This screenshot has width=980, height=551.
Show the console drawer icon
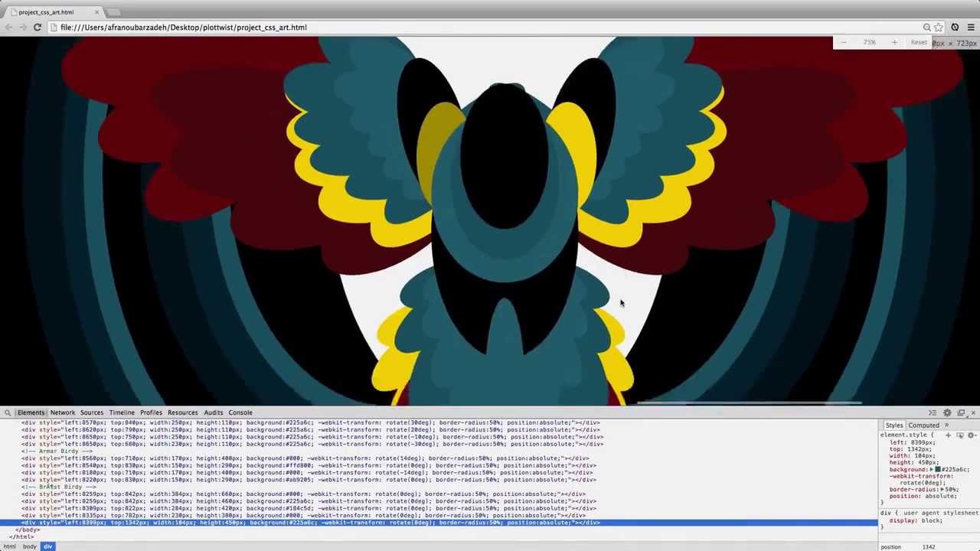point(933,413)
